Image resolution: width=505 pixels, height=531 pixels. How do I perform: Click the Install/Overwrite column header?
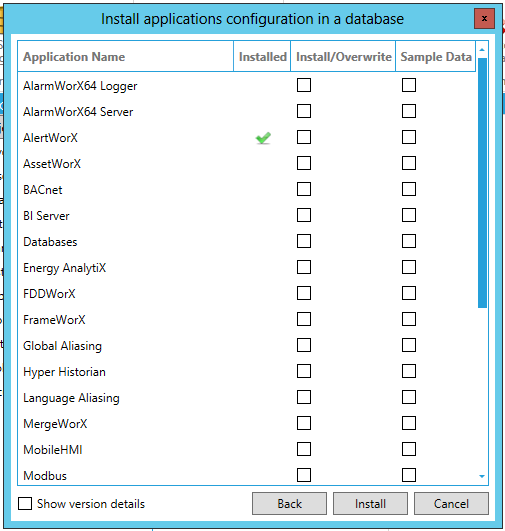click(x=343, y=57)
